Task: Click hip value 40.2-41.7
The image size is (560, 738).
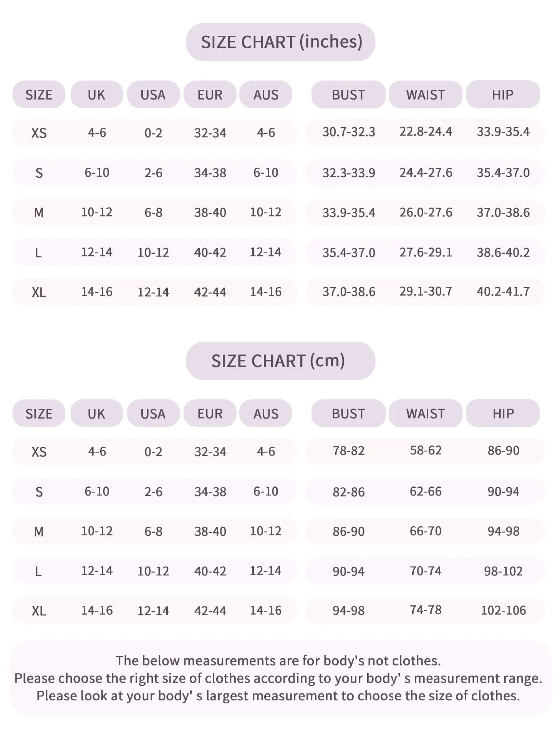Action: pyautogui.click(x=503, y=291)
